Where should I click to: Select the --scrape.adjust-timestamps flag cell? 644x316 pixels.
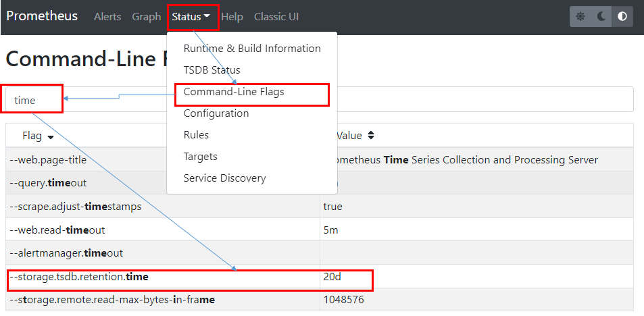coord(163,206)
